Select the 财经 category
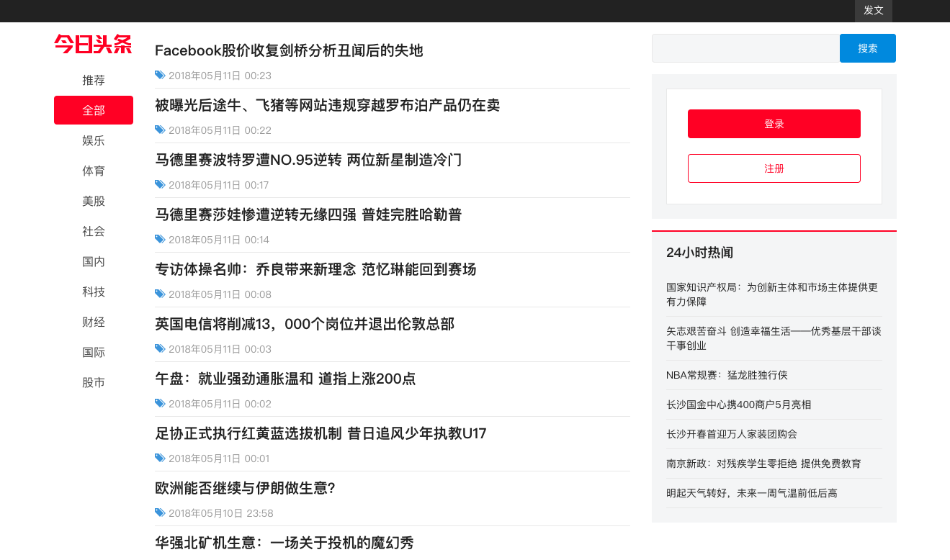Viewport: 950px width, 560px height. [94, 322]
